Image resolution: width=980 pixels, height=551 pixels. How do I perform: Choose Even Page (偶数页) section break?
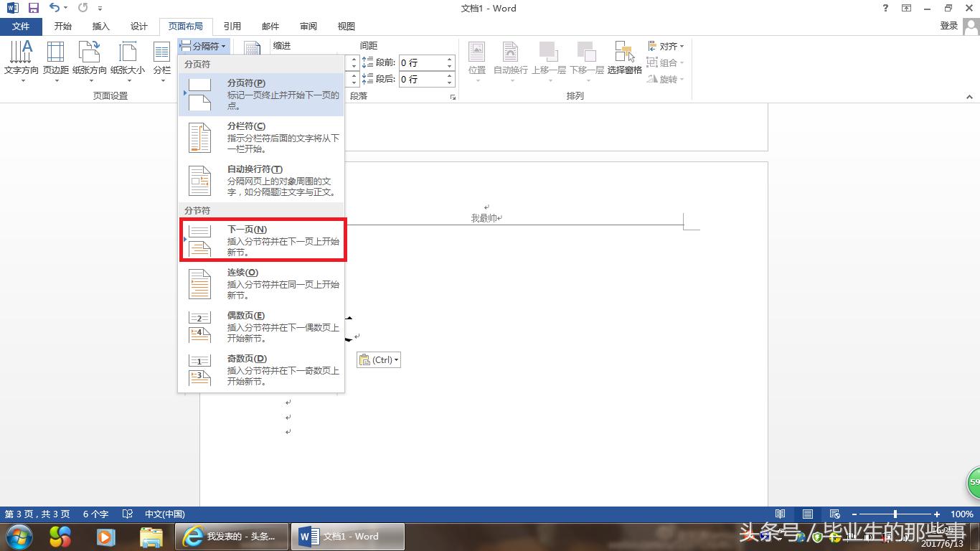point(261,327)
